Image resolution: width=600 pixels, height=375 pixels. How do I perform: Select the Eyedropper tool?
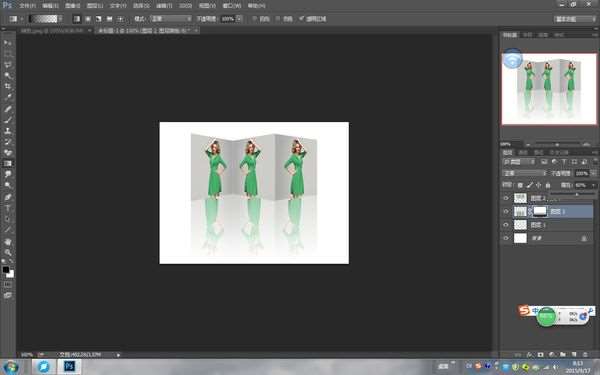pos(8,97)
